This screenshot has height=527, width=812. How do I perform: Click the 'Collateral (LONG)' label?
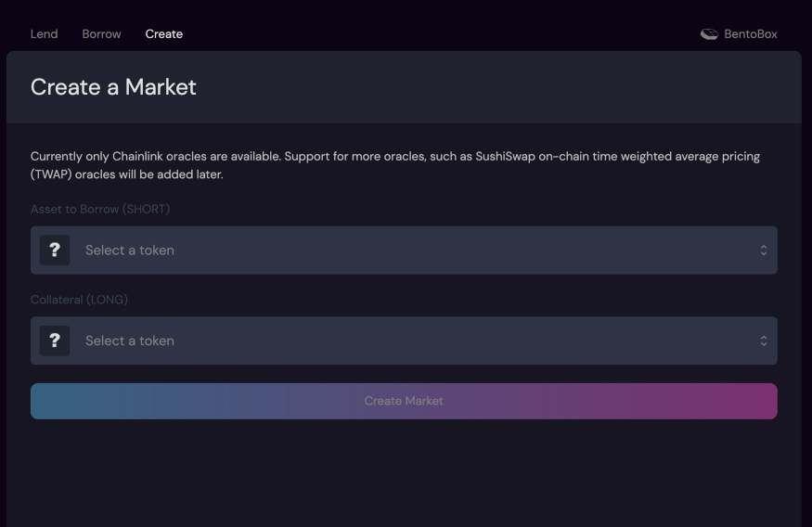click(x=79, y=300)
